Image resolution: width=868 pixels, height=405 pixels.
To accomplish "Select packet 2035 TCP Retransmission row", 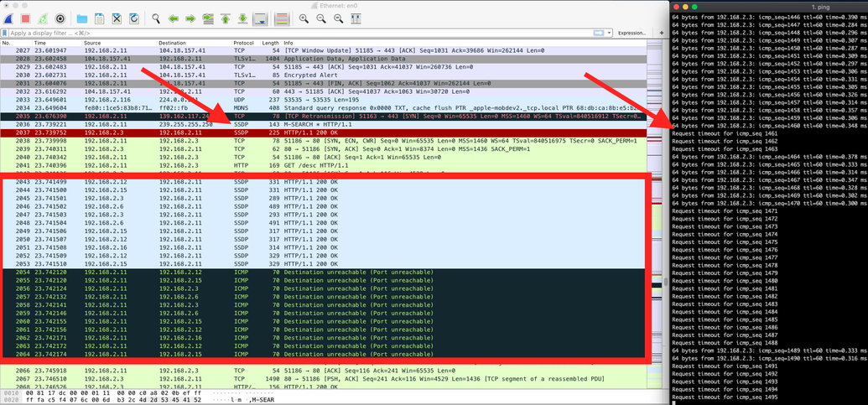I will tap(323, 117).
